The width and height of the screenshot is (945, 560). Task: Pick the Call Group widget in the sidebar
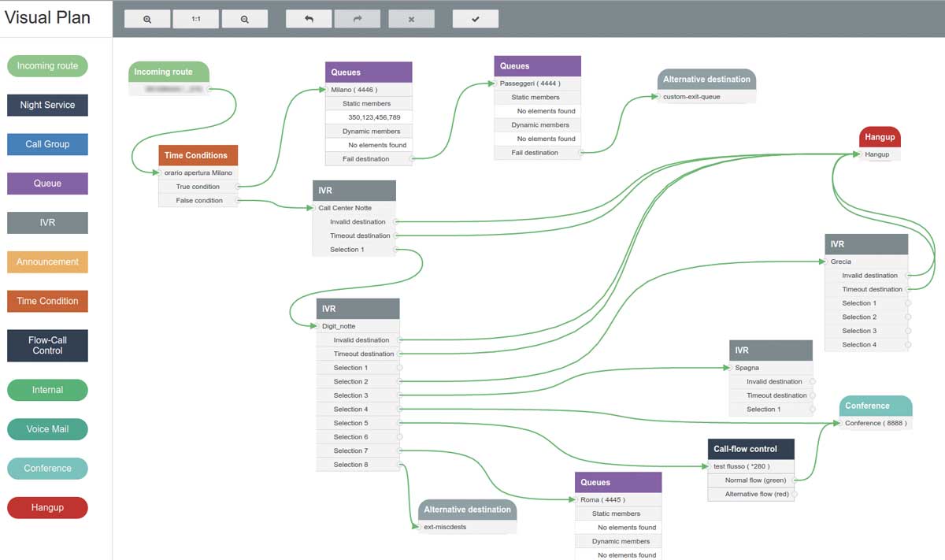click(47, 144)
